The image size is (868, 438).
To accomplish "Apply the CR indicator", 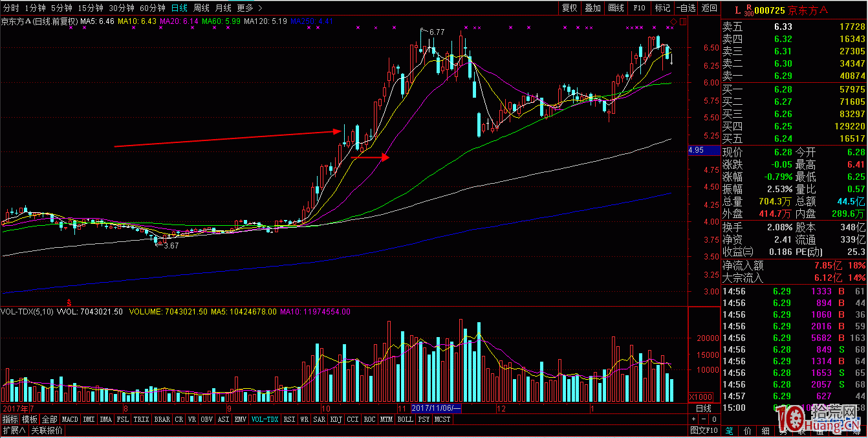I will 179,419.
